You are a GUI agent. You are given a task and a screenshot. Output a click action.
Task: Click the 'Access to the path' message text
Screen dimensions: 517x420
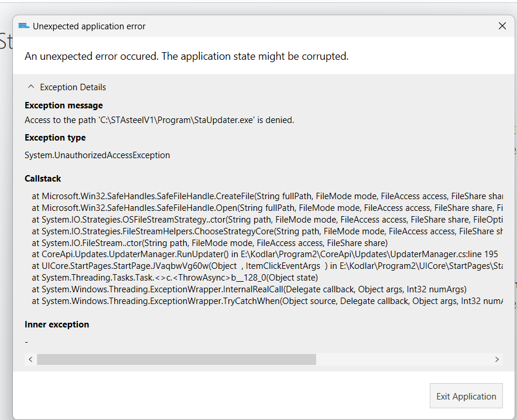pyautogui.click(x=159, y=120)
